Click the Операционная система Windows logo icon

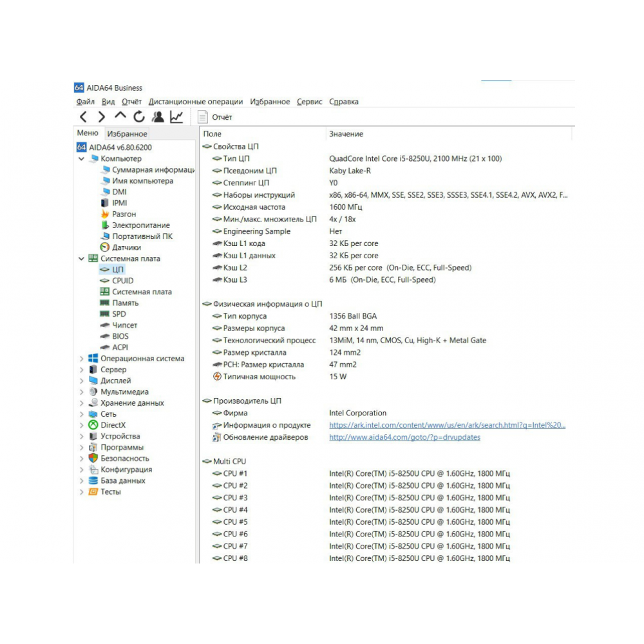pyautogui.click(x=93, y=359)
